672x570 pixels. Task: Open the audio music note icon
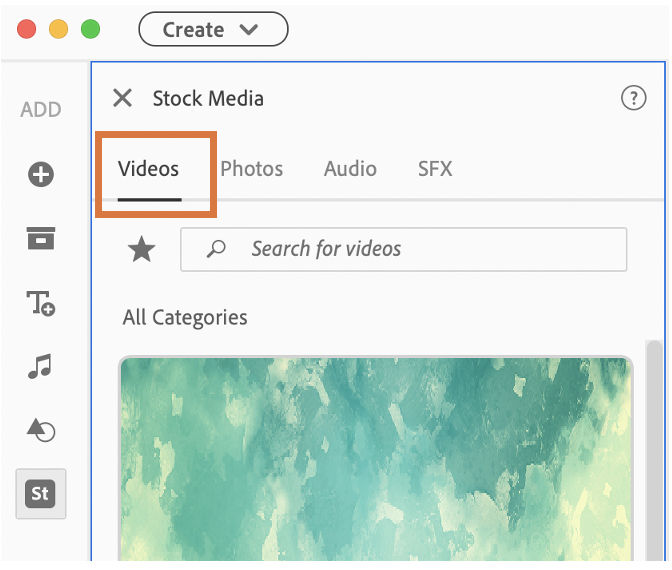click(x=40, y=367)
